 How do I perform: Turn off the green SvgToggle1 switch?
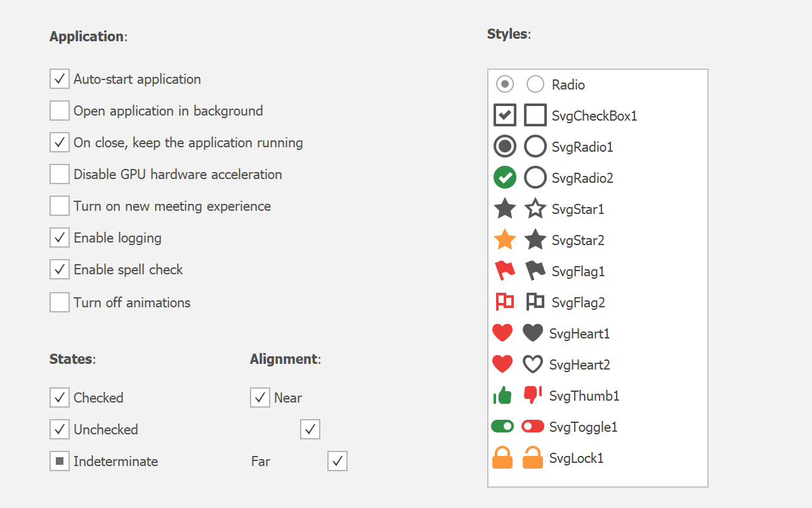pos(502,427)
